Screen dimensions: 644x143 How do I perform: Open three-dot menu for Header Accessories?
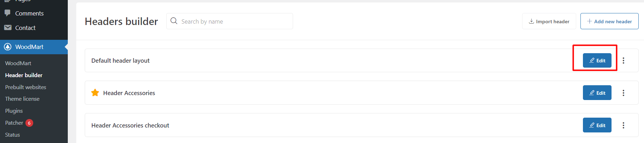[x=624, y=93]
